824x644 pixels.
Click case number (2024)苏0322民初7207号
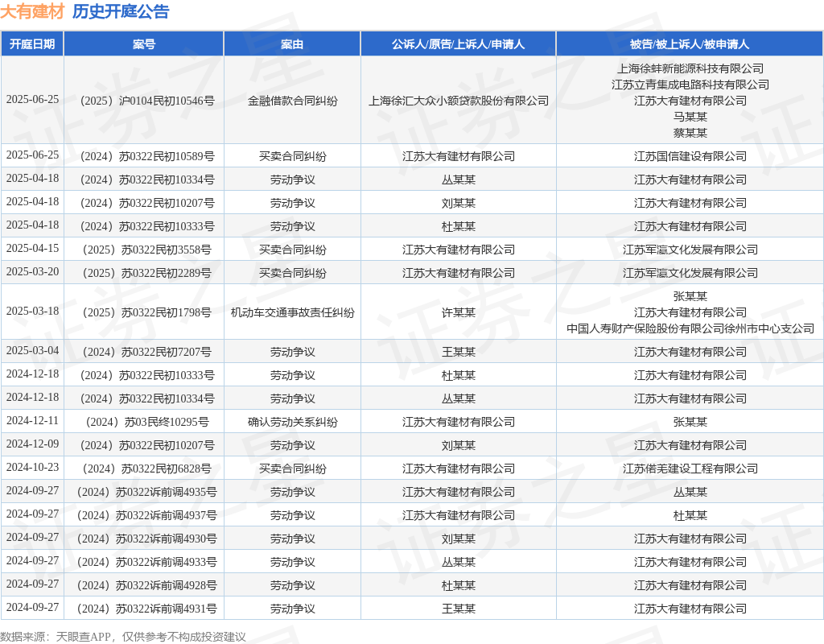click(x=146, y=352)
